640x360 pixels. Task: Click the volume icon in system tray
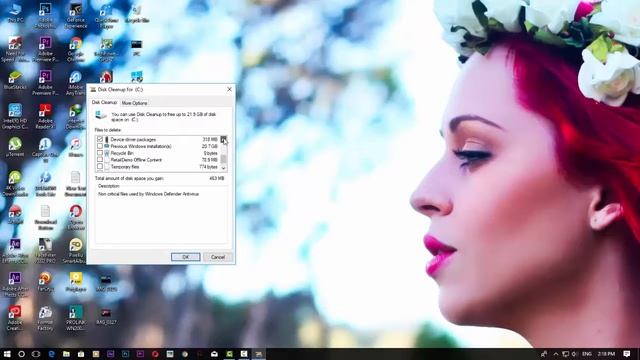[575, 354]
